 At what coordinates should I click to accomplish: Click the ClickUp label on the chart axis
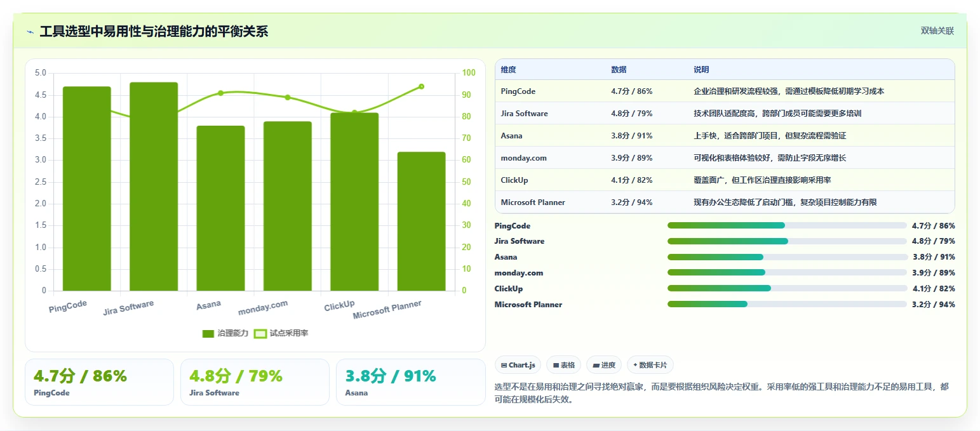[x=339, y=306]
